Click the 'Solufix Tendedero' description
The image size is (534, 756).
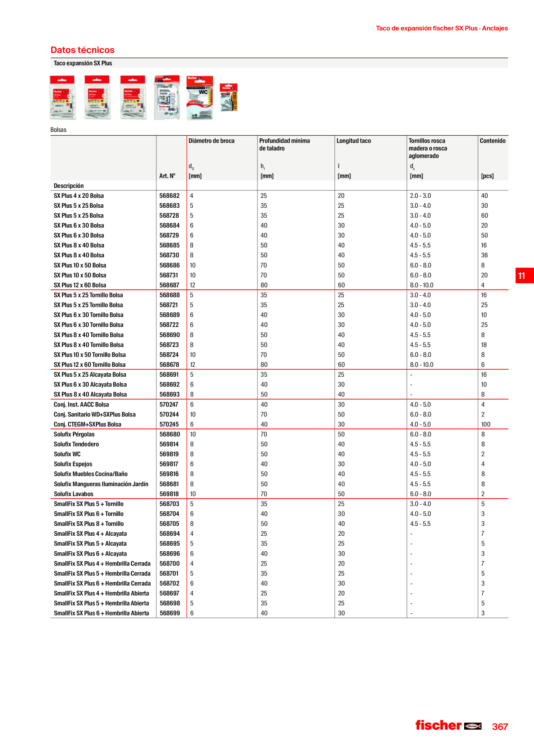76,444
